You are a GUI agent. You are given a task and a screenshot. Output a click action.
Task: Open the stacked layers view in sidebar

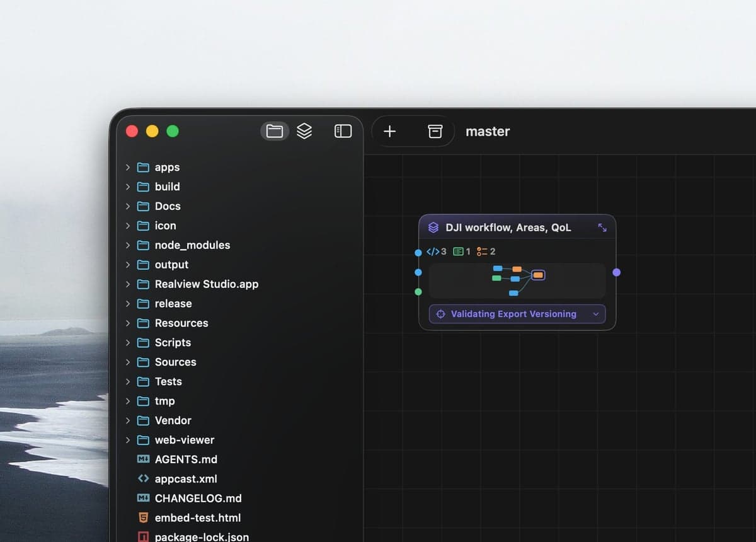[x=304, y=131]
